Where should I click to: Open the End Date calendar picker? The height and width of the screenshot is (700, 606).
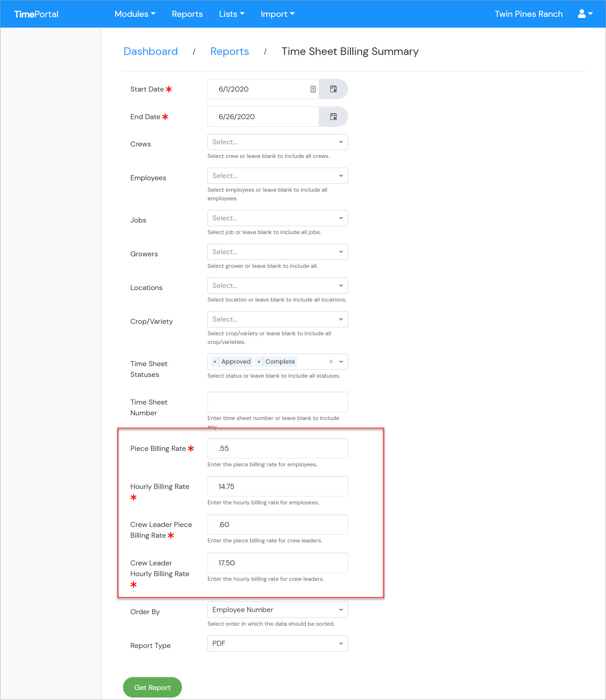[x=333, y=117]
